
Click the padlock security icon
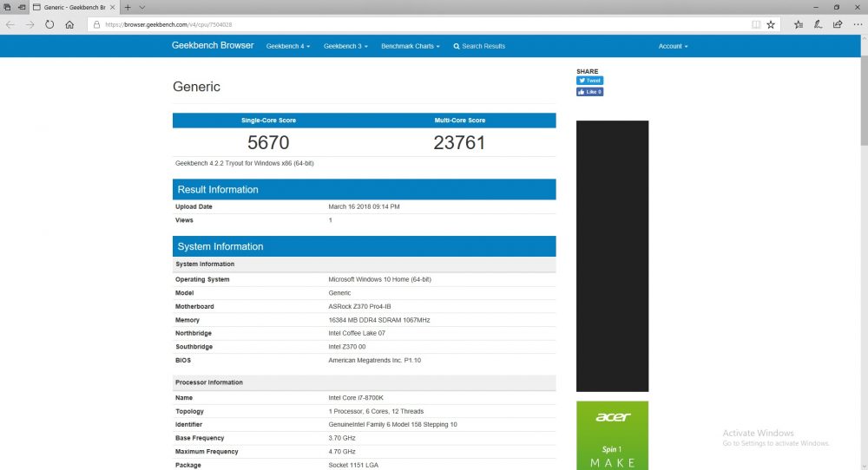[x=96, y=24]
